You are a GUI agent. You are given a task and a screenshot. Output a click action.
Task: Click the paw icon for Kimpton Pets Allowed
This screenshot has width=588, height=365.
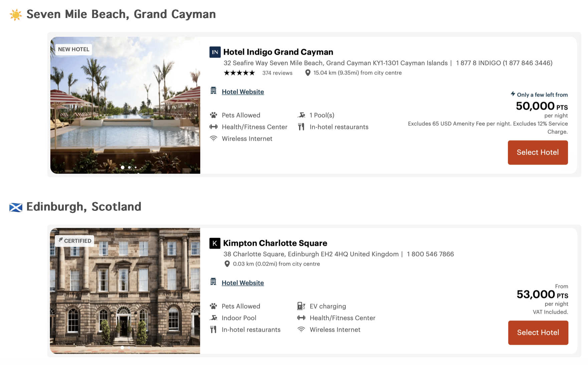214,306
